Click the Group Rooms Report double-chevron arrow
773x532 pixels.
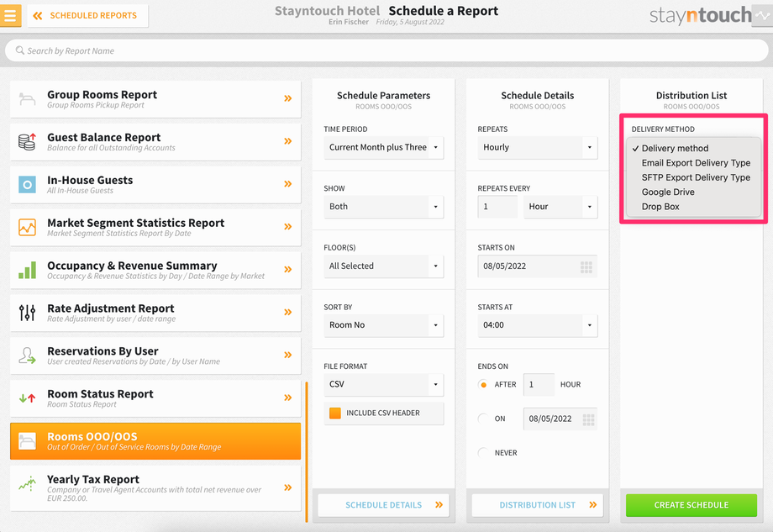pos(288,98)
